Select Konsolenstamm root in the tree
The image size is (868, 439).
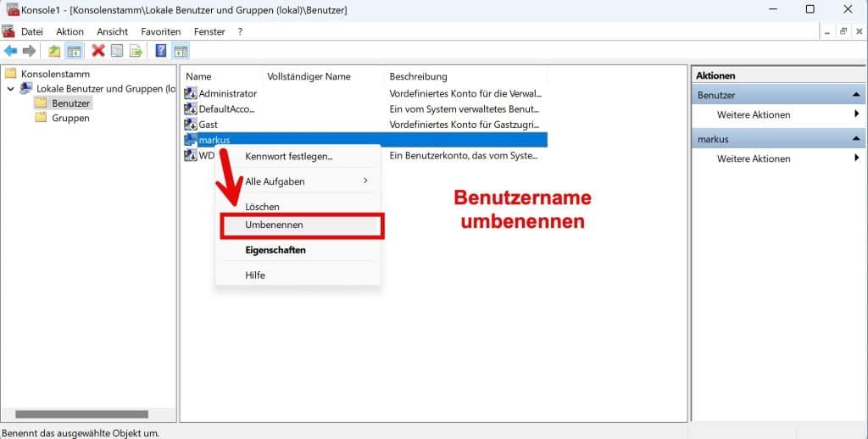point(55,74)
